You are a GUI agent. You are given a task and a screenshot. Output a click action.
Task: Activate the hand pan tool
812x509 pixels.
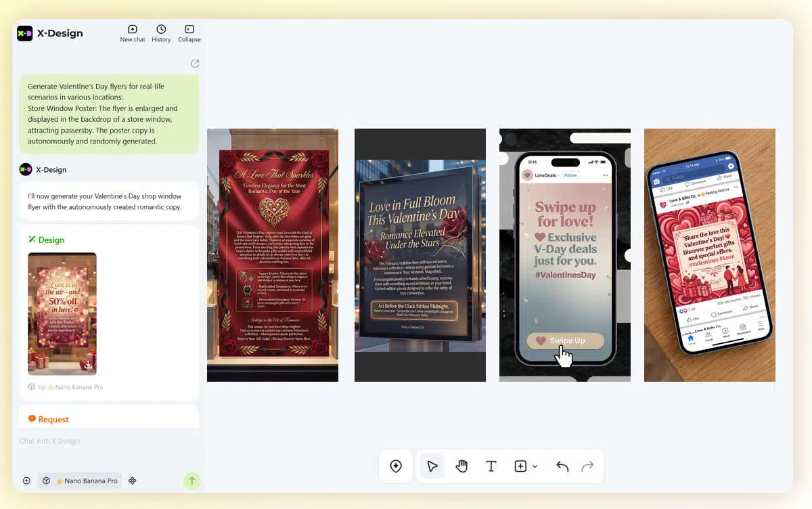(x=461, y=466)
